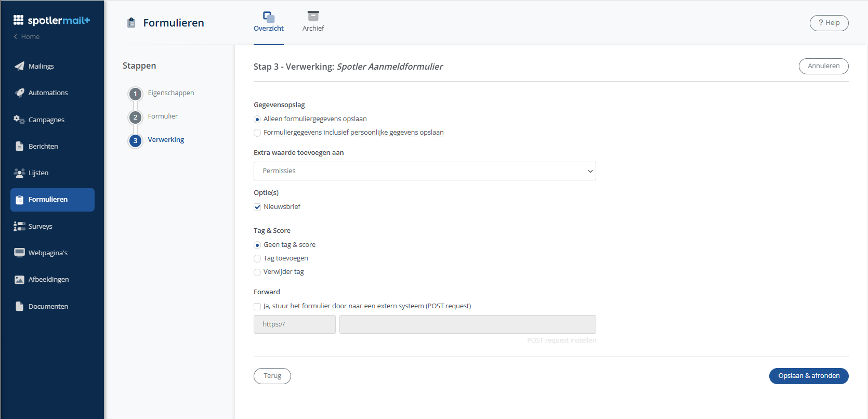The image size is (868, 419).
Task: Switch to the Archief tab
Action: tap(313, 22)
